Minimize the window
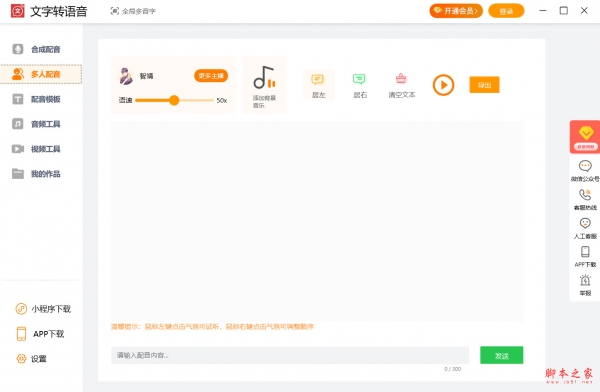This screenshot has width=600, height=392. coord(543,11)
